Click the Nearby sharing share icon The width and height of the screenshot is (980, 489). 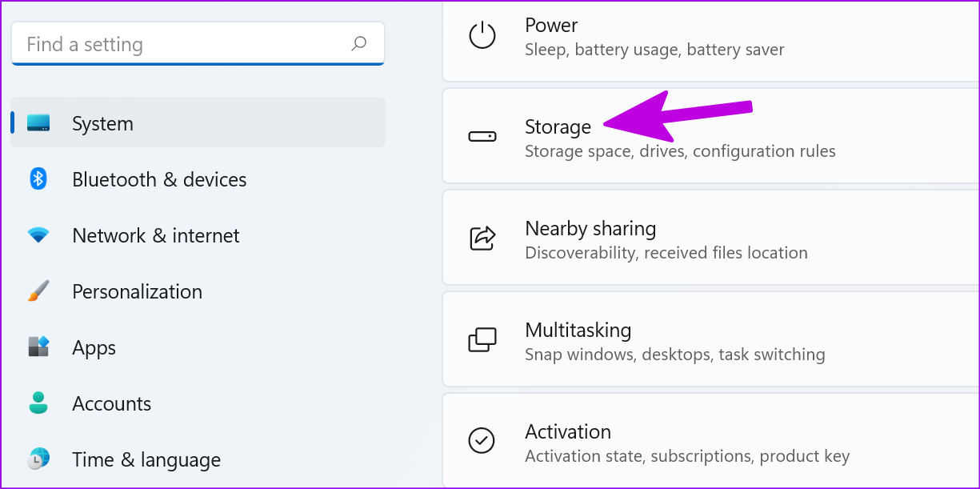[x=482, y=238]
